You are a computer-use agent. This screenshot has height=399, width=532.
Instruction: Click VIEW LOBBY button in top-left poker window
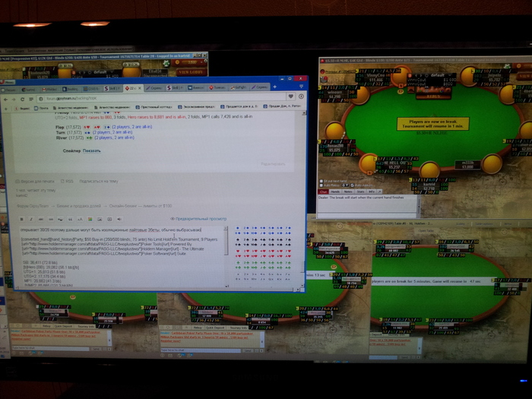191,72
